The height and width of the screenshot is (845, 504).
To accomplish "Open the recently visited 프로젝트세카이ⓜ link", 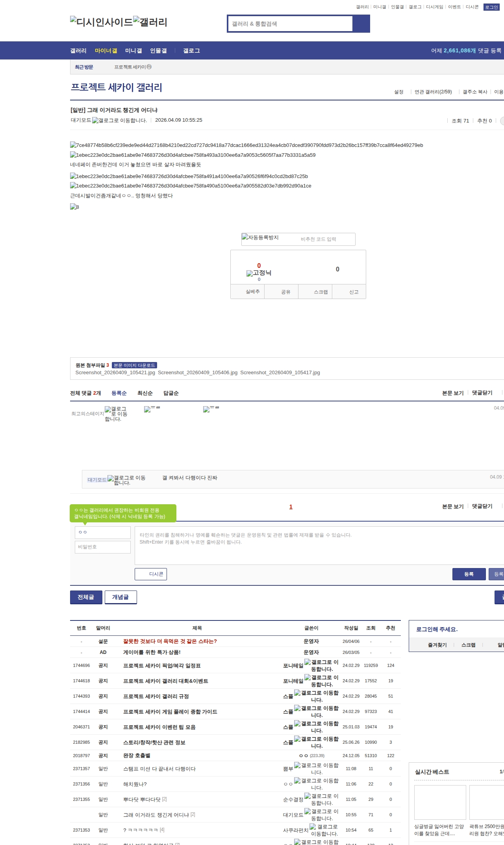I will point(133,67).
